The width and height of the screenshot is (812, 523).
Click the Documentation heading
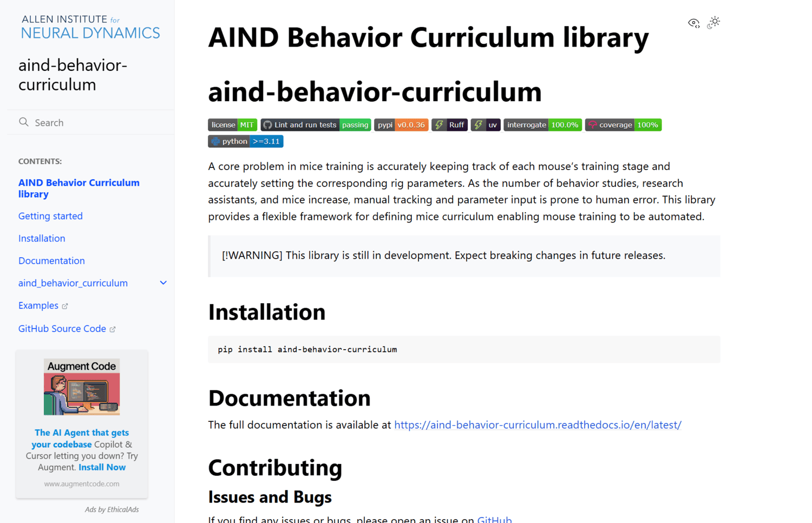(289, 398)
